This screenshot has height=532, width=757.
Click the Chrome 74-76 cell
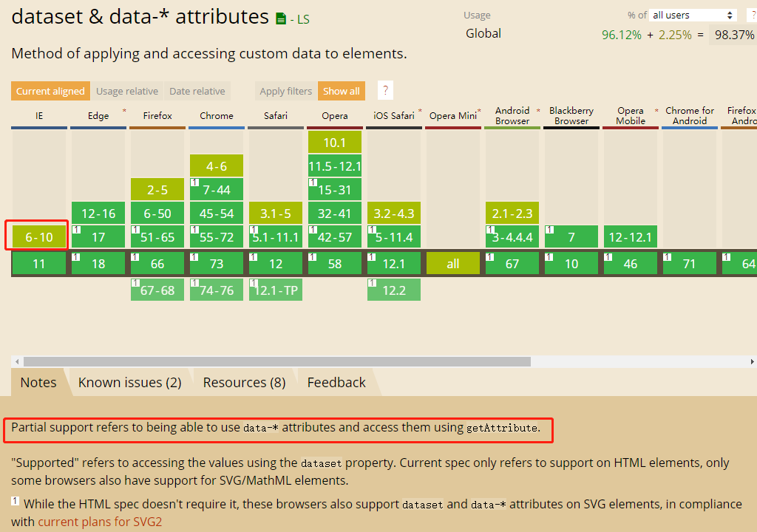pos(217,290)
